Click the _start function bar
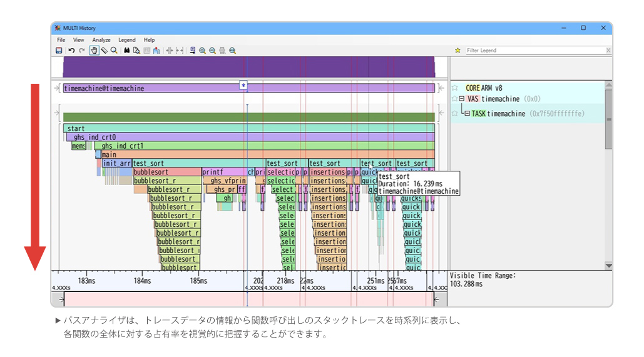 (249, 128)
